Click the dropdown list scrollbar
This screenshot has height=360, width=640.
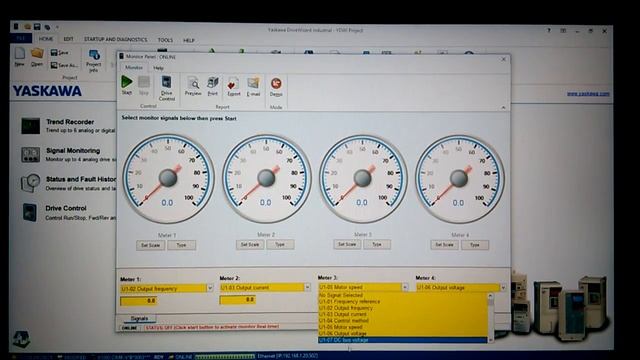point(491,318)
